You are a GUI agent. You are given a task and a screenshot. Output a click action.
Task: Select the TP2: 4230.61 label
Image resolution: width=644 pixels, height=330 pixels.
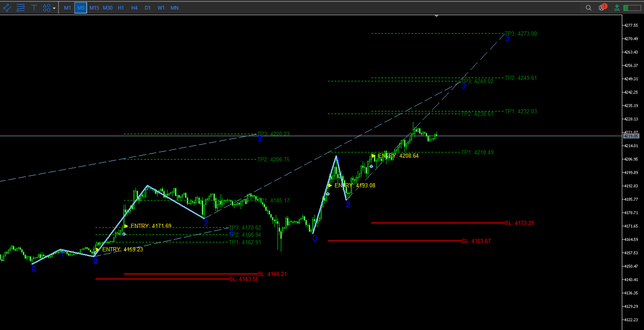[477, 114]
